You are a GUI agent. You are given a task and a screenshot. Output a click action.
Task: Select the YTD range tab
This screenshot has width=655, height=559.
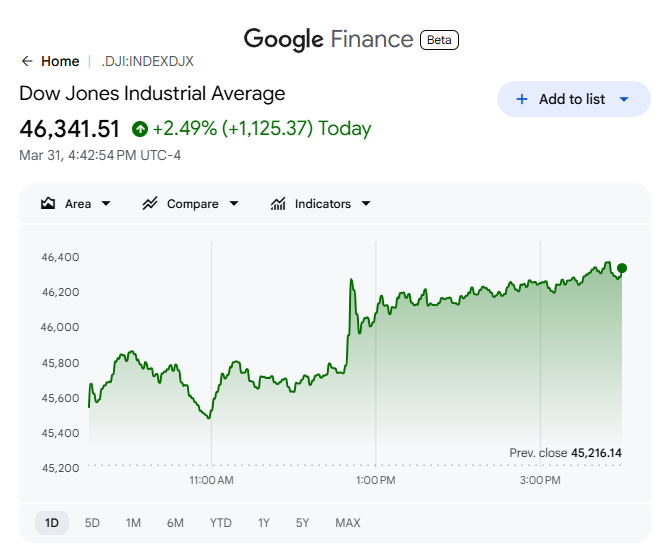click(x=220, y=523)
